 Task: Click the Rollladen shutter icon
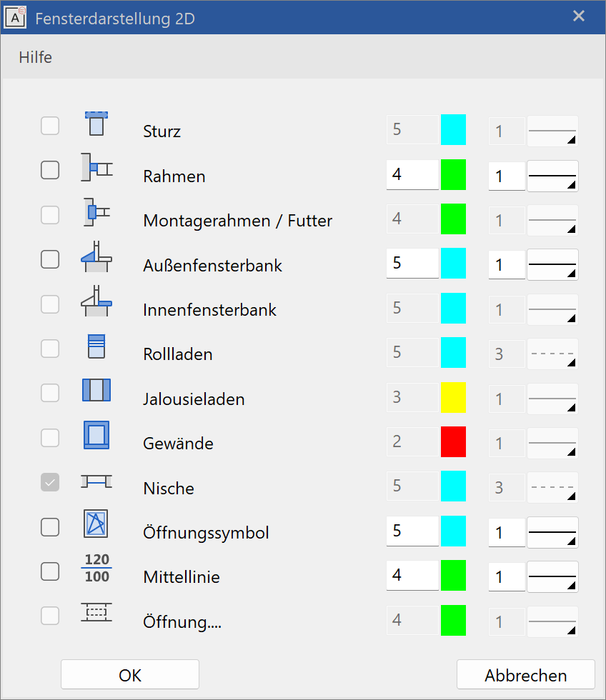click(96, 346)
